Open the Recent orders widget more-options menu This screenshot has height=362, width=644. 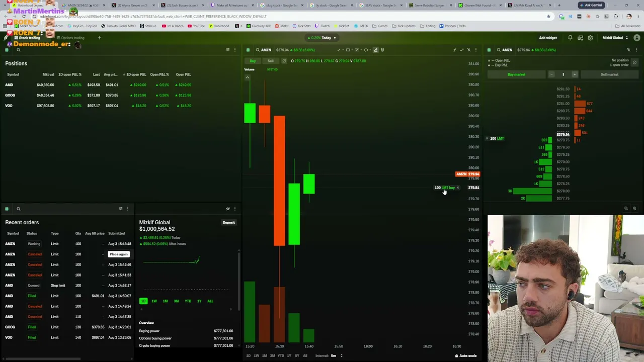127,209
